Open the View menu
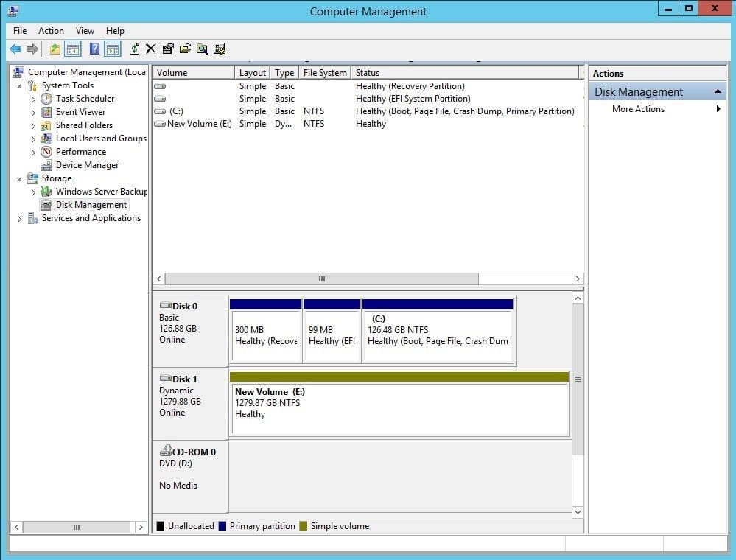The height and width of the screenshot is (560, 736). click(85, 31)
